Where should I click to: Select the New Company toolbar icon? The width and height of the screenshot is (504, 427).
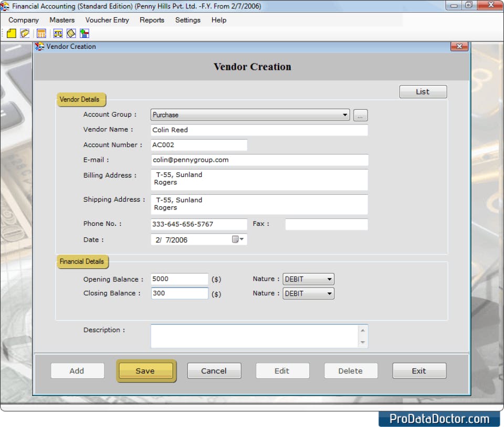[12, 33]
